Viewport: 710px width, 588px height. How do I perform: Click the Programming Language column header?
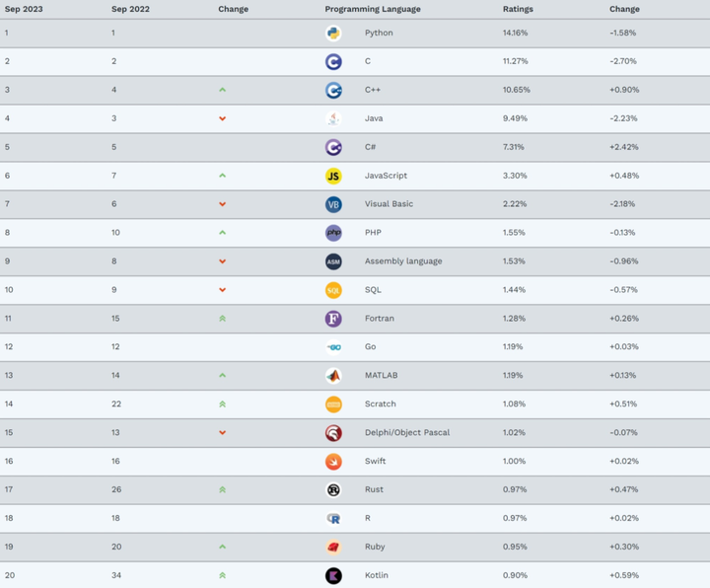(x=373, y=9)
